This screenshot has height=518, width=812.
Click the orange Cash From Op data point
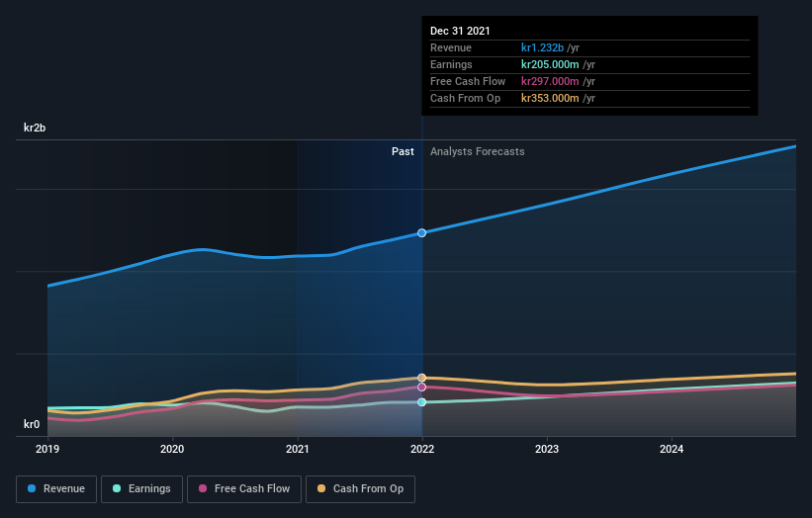422,378
